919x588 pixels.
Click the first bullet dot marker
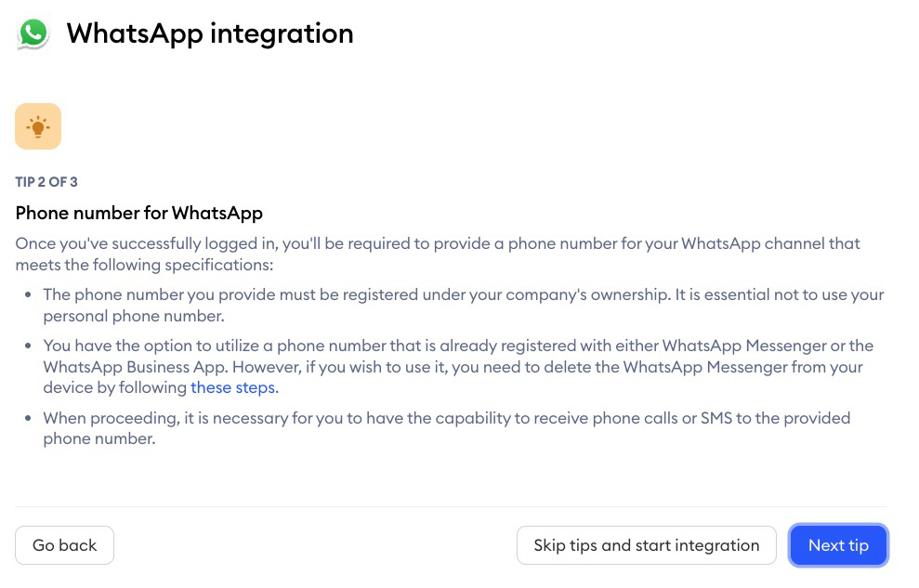coord(28,294)
